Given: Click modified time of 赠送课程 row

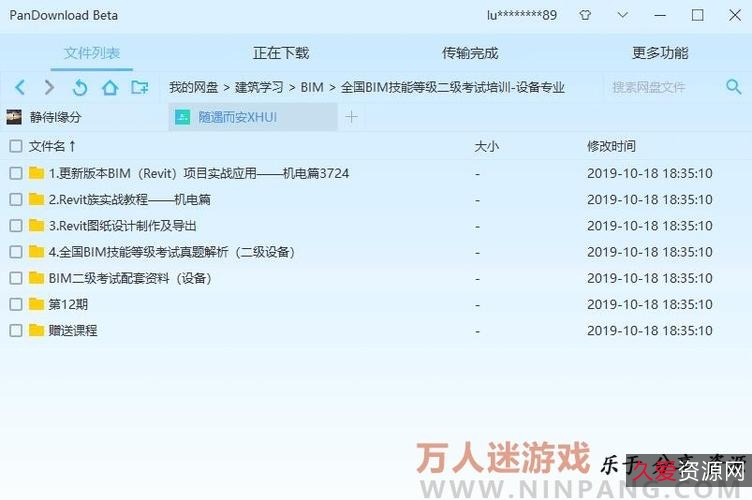Looking at the screenshot, I should [x=649, y=330].
